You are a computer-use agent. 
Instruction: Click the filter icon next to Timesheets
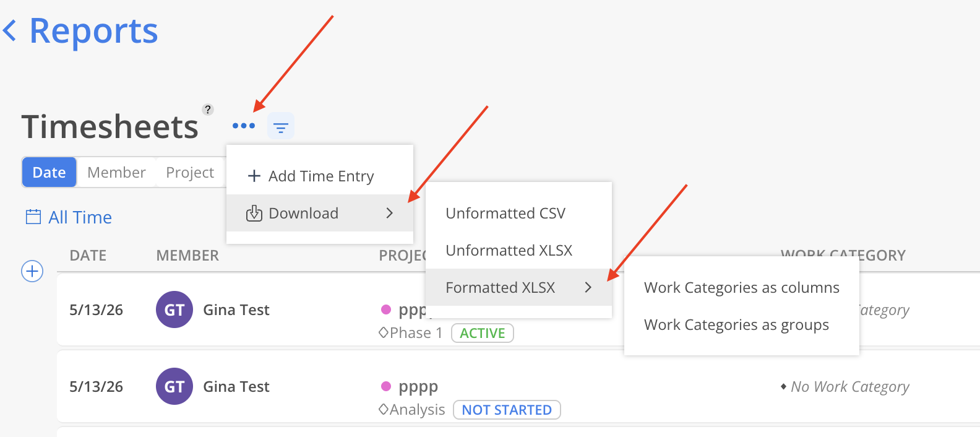tap(281, 126)
